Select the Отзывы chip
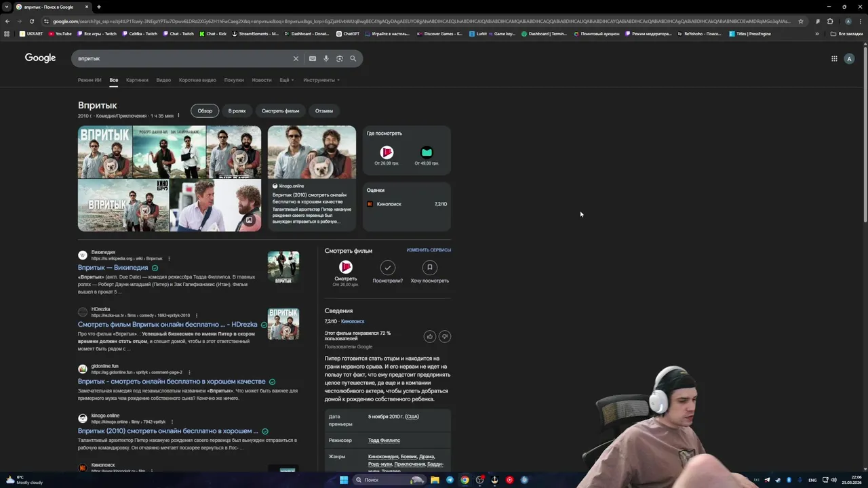 pos(324,110)
